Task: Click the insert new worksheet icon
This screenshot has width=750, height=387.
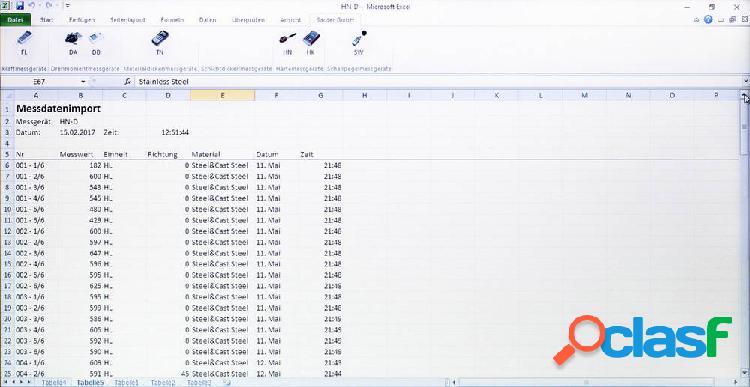Action: point(228,383)
